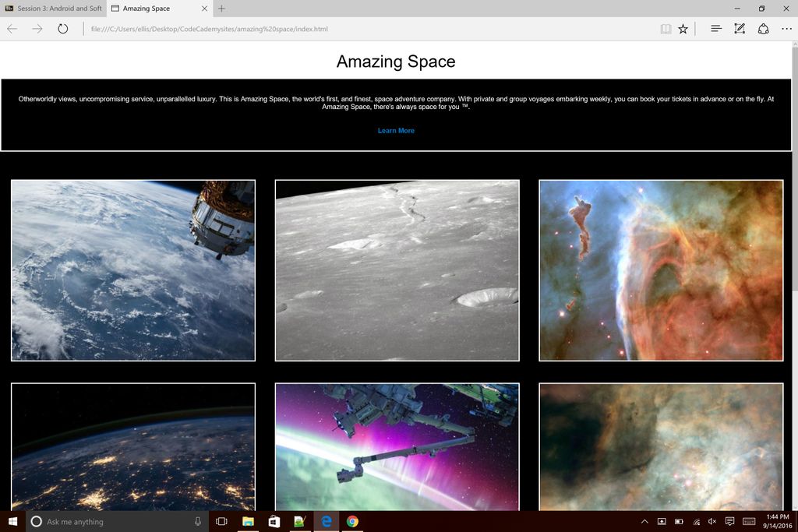
Task: Click the Edge taskbar icon
Action: 327,521
